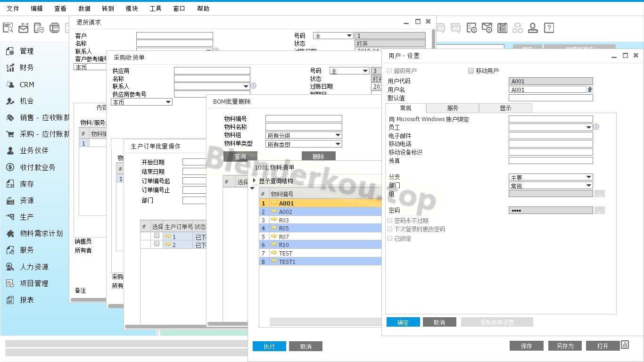
Task: Click the user profile toolbar icon
Action: pyautogui.click(x=533, y=28)
